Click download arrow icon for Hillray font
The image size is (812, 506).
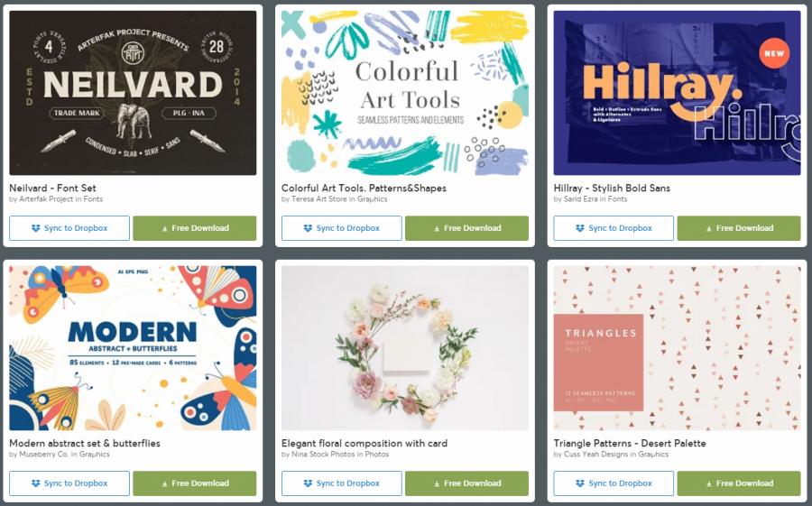(x=709, y=228)
